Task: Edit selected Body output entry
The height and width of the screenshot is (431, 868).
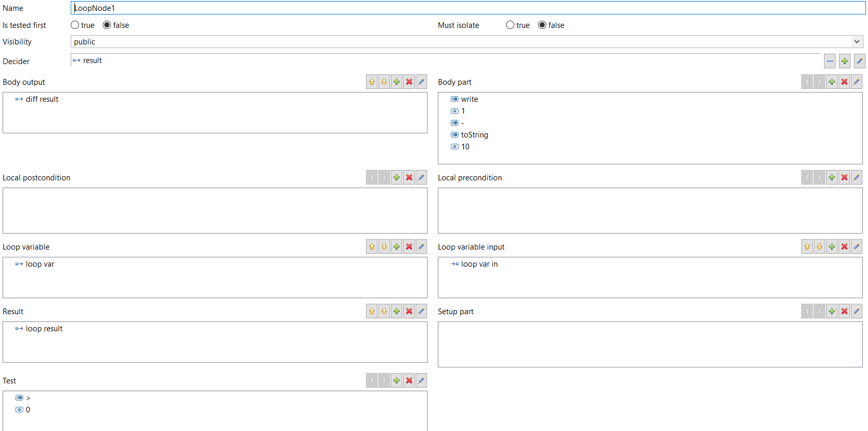Action: (421, 82)
